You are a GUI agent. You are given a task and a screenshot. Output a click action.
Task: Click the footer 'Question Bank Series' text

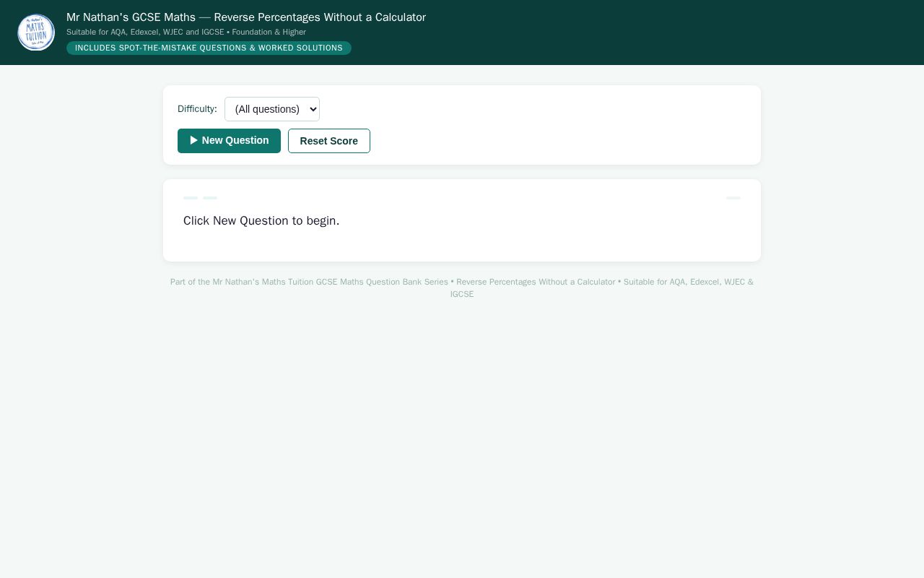(x=407, y=282)
